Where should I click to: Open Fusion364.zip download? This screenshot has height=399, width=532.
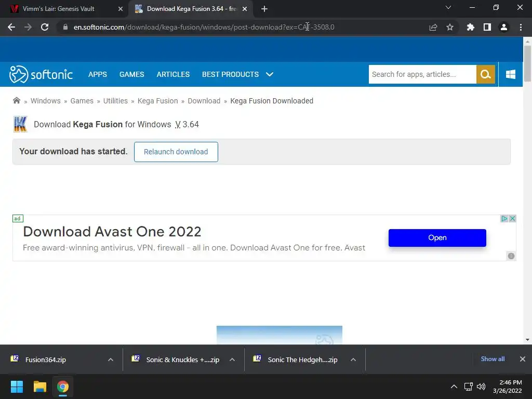pyautogui.click(x=46, y=360)
